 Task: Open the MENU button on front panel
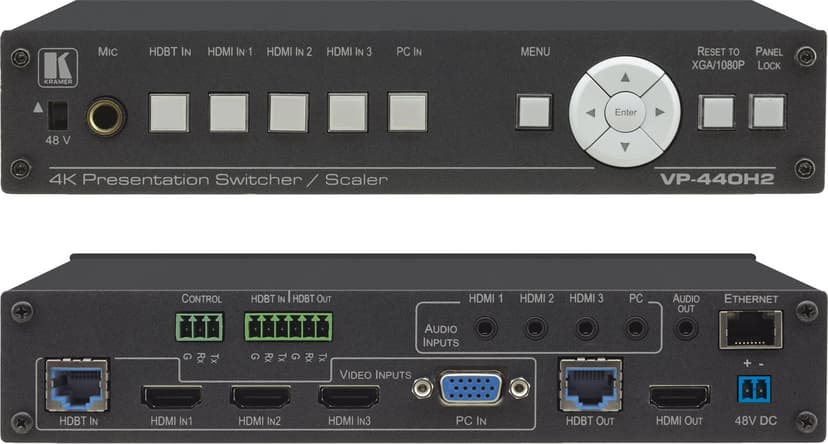pyautogui.click(x=534, y=112)
